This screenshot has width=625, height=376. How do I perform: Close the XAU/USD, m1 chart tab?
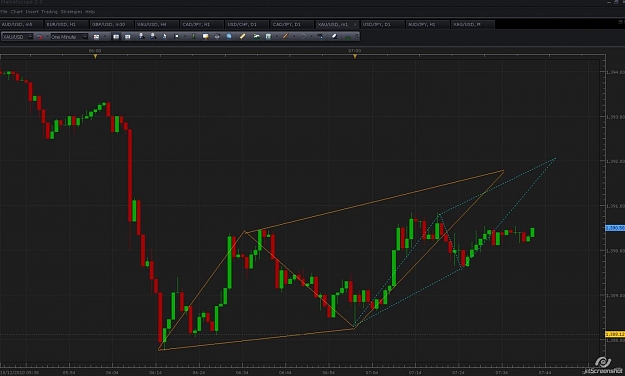[355, 25]
